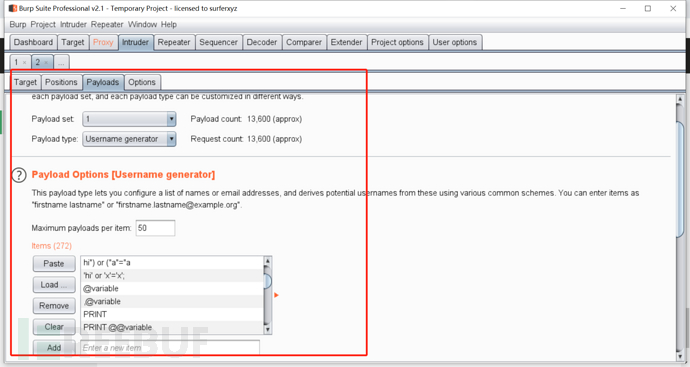Click the Payload Options heading
The width and height of the screenshot is (690, 367).
(123, 175)
